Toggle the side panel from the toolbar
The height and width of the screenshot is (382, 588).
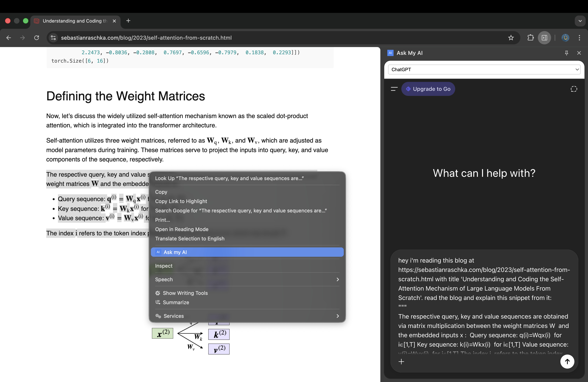click(x=544, y=38)
